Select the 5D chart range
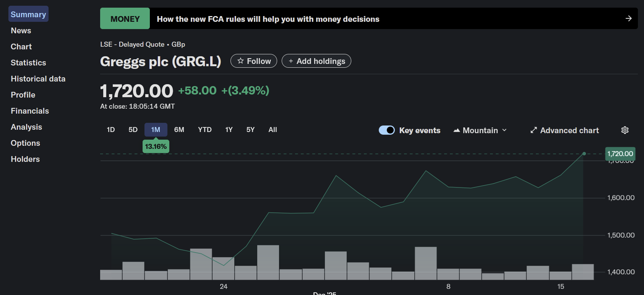 [133, 130]
